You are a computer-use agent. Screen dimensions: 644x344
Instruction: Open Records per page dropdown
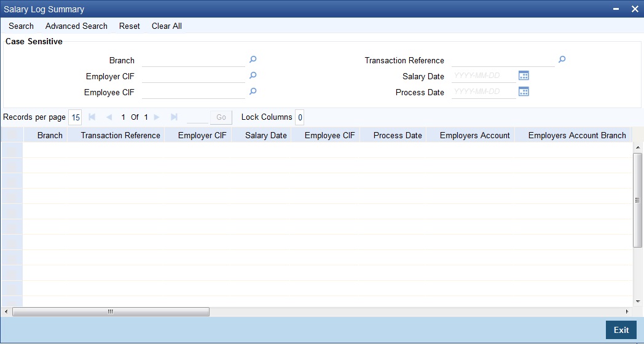(x=75, y=117)
